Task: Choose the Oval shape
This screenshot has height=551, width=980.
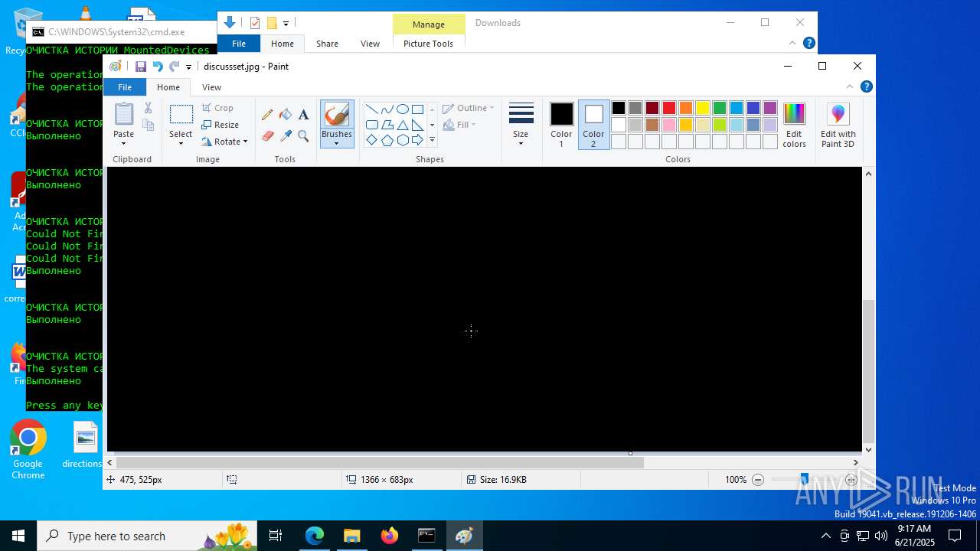Action: coord(402,109)
